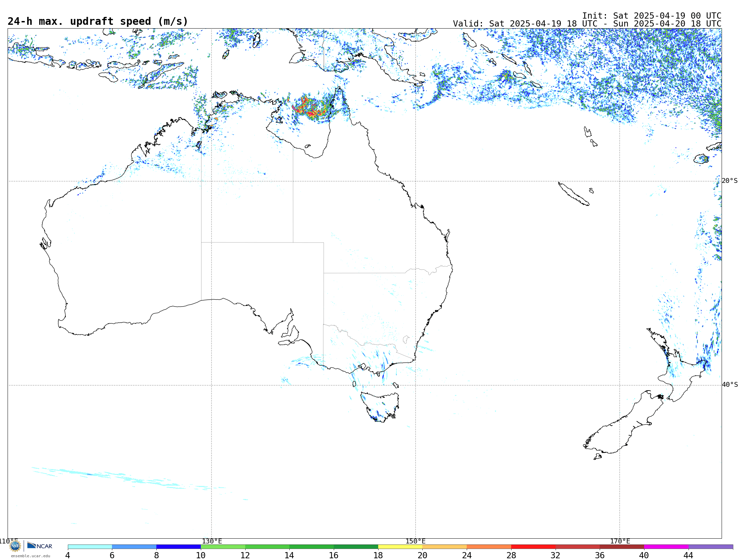Click the colorbar tick label '16'
This screenshot has height=560, width=744.
(334, 555)
